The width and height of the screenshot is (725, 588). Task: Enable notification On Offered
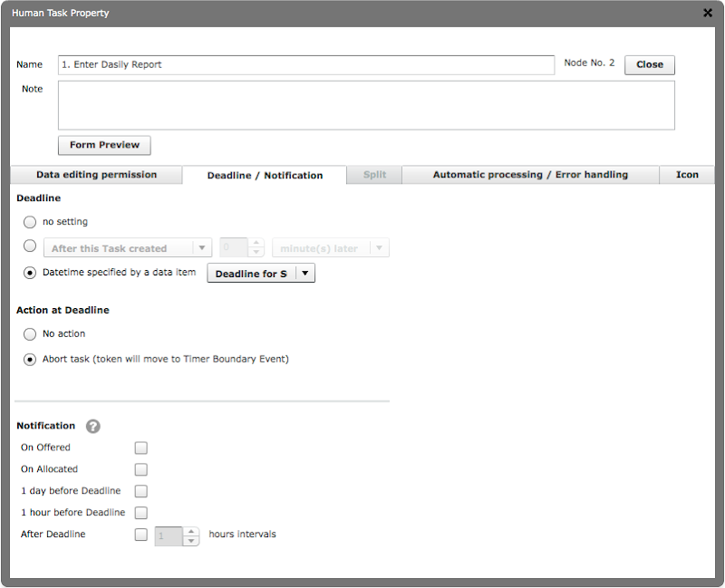point(140,448)
